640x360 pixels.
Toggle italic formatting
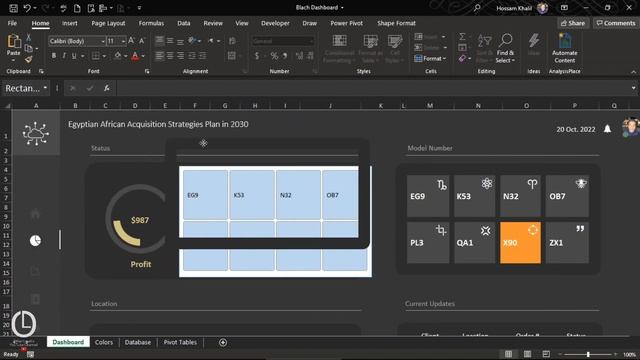[x=64, y=56]
